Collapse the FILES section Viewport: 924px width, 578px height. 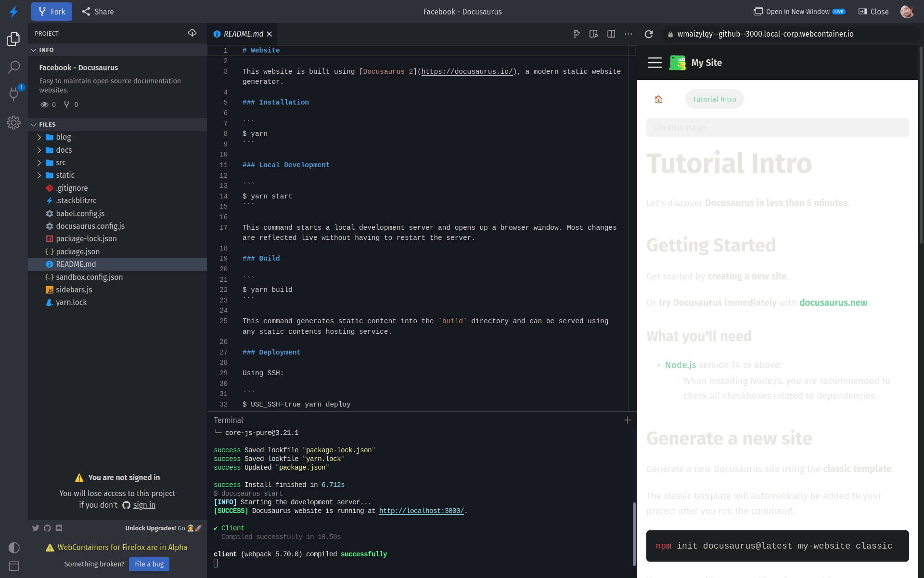click(x=34, y=124)
